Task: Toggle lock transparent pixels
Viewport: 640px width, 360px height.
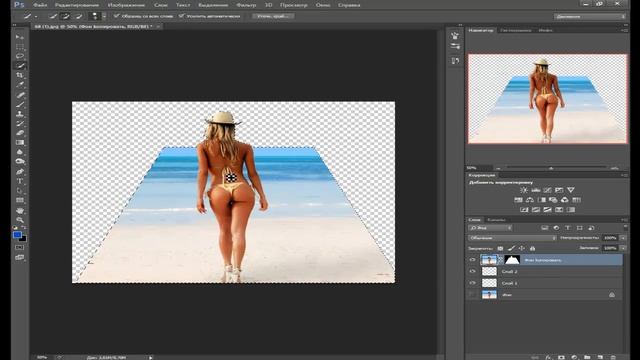Action: pyautogui.click(x=500, y=248)
